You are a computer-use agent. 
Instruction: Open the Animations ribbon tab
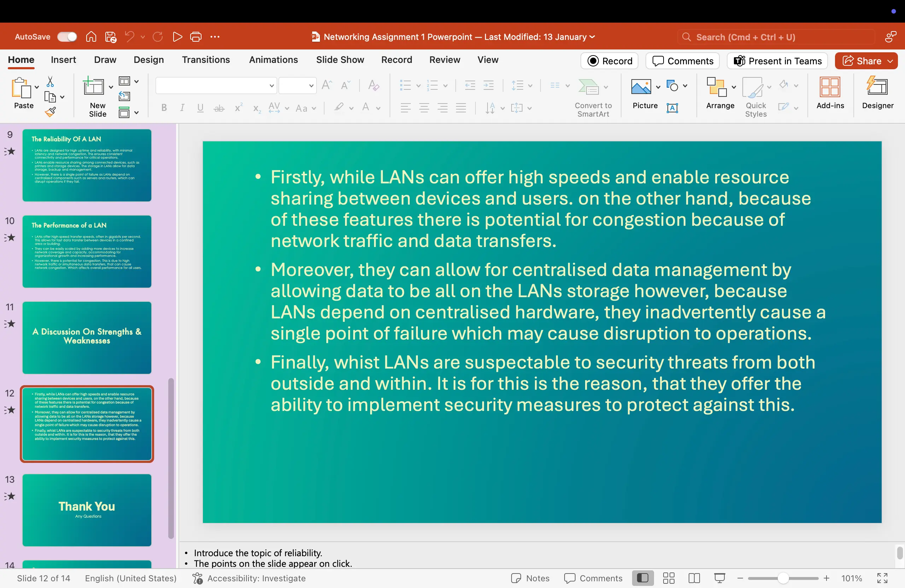(273, 60)
